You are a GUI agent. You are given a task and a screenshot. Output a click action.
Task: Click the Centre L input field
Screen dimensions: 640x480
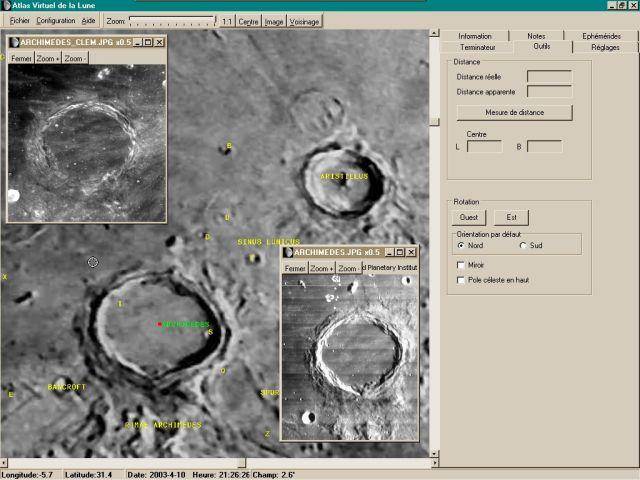pos(484,147)
